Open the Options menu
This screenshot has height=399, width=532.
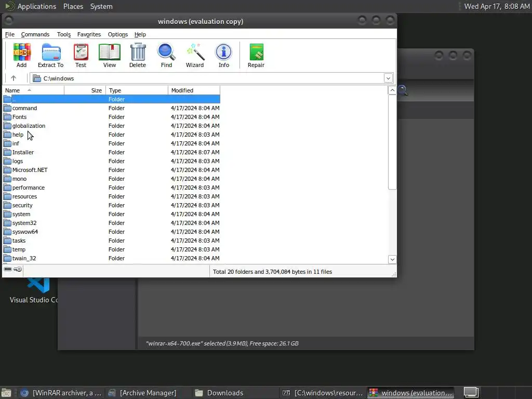118,34
